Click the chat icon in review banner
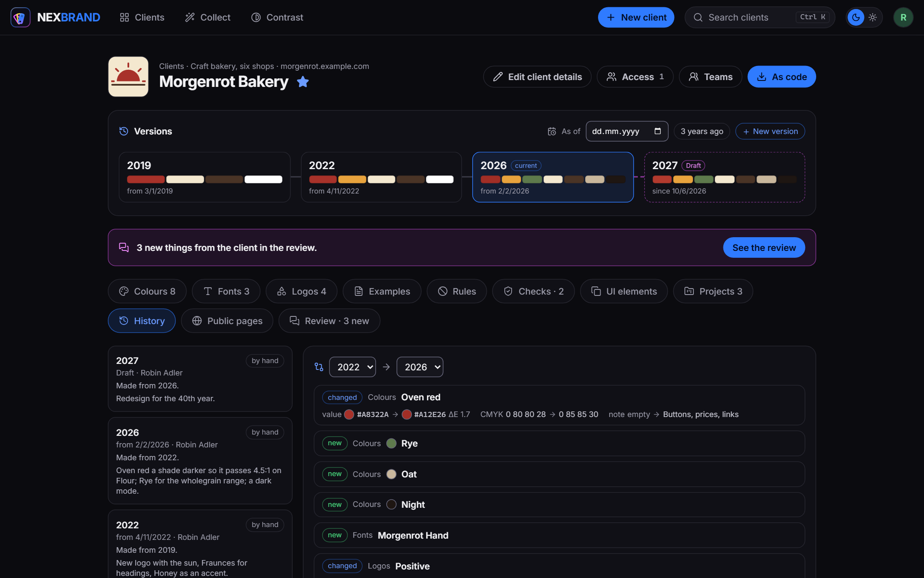 pyautogui.click(x=124, y=247)
